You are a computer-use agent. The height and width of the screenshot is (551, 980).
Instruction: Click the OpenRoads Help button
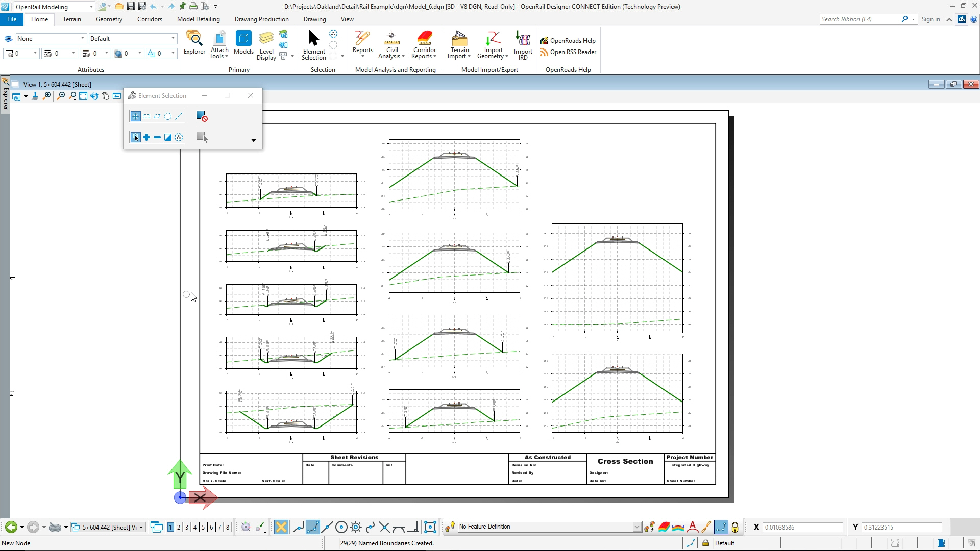(x=568, y=41)
